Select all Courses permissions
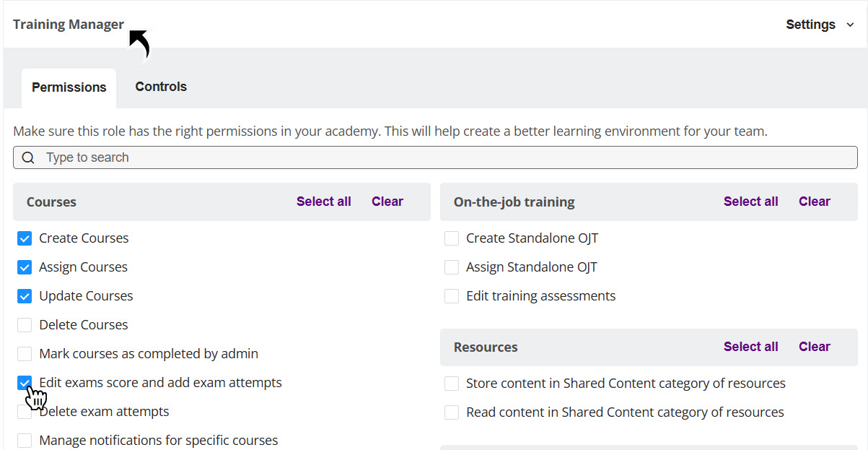The width and height of the screenshot is (868, 450). point(323,202)
